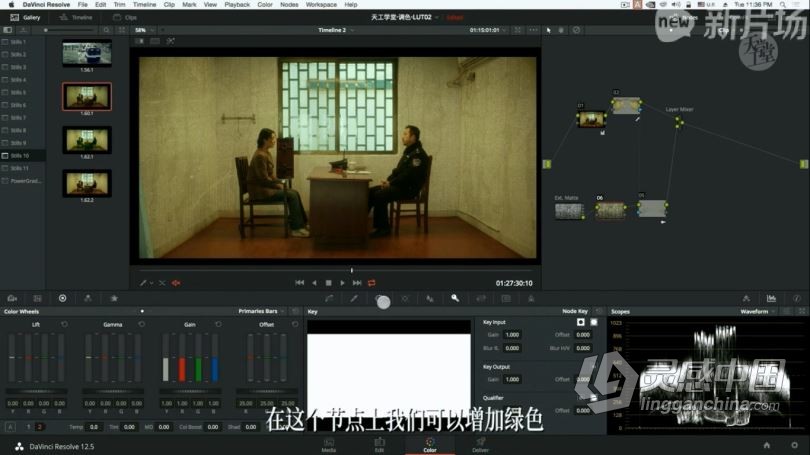Select the Key palette icon
Screen dimensions: 810x455
[455, 299]
